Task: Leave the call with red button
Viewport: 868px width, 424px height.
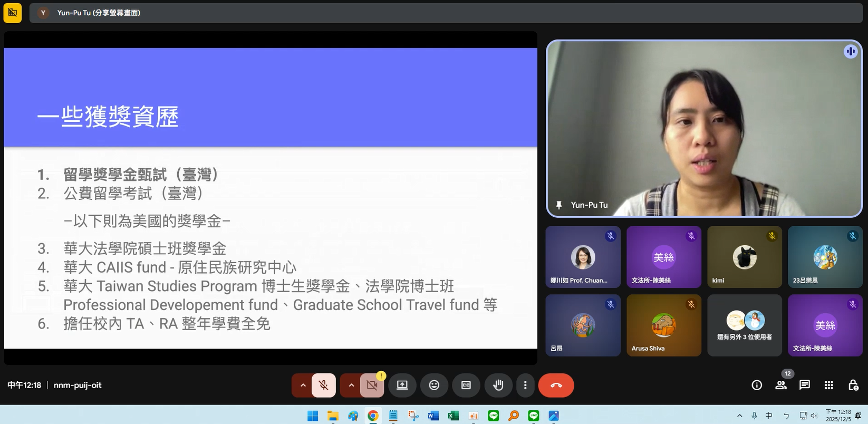Action: [556, 386]
